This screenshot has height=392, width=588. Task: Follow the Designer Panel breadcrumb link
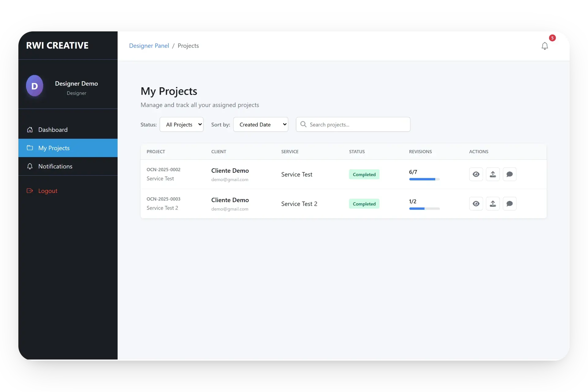click(149, 46)
